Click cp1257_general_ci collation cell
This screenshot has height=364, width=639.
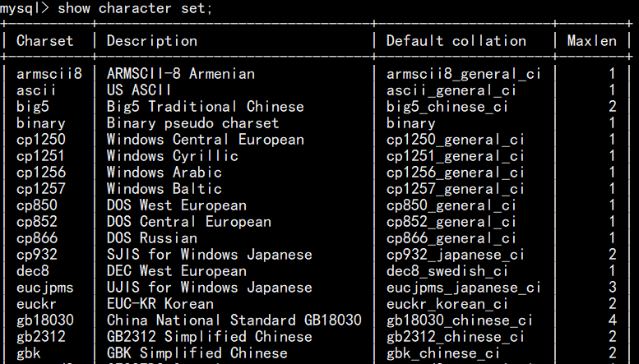pyautogui.click(x=456, y=189)
